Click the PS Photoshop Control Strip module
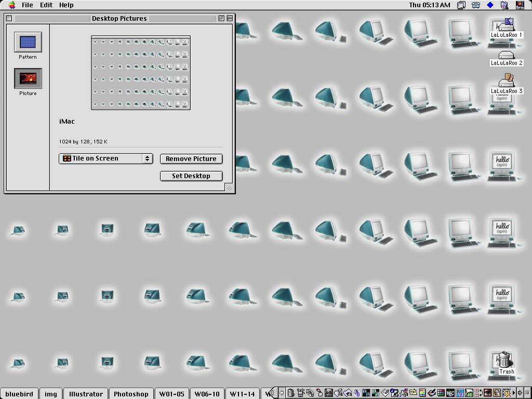This screenshot has width=532, height=399. point(459,393)
